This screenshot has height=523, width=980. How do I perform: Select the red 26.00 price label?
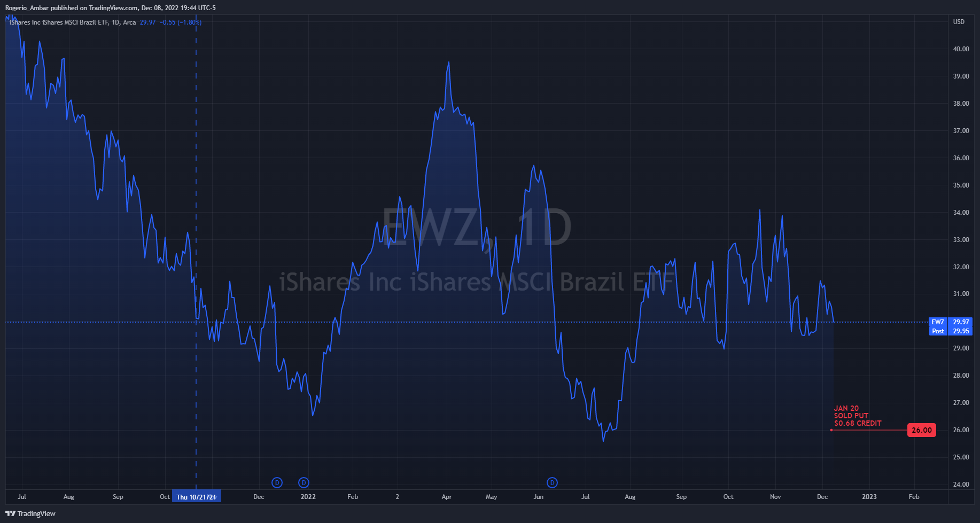[922, 430]
